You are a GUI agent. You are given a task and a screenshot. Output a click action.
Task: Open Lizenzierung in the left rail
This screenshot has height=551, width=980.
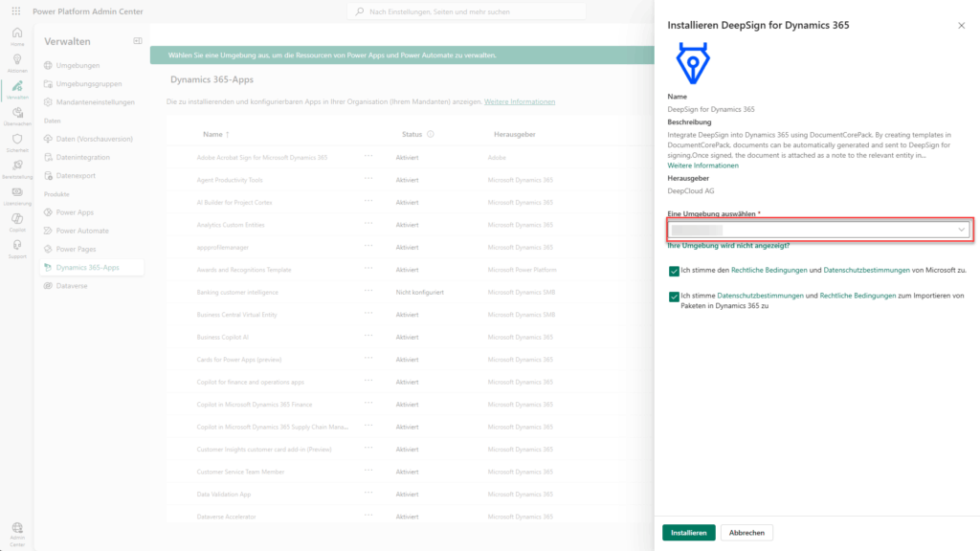tap(17, 196)
